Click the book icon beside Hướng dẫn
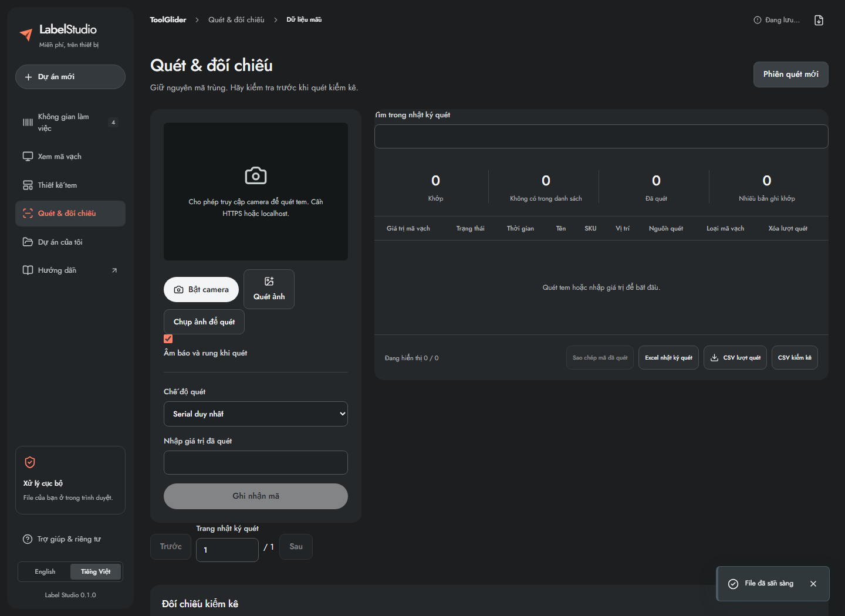This screenshot has width=845, height=616. (28, 270)
